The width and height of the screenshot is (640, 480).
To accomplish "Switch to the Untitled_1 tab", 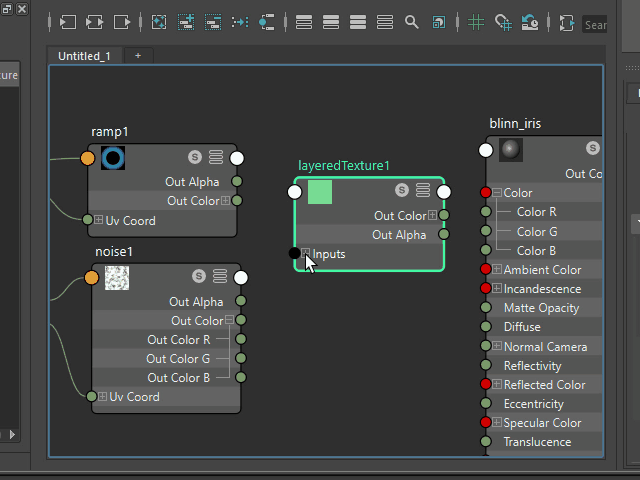I will (x=84, y=56).
